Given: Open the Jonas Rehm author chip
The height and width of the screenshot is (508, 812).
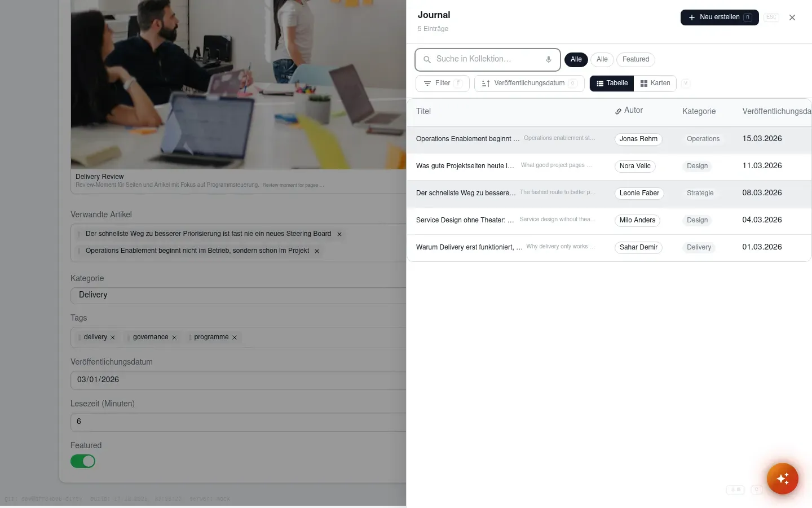Looking at the screenshot, I should point(638,139).
